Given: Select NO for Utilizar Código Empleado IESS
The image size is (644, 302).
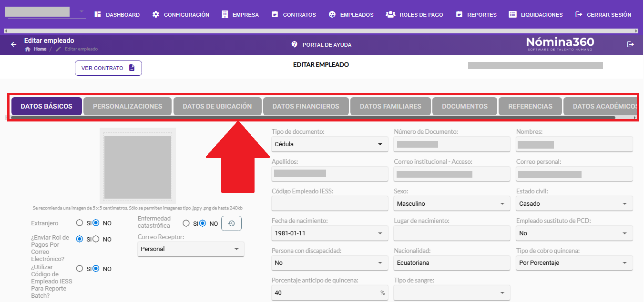Looking at the screenshot, I should (x=96, y=269).
